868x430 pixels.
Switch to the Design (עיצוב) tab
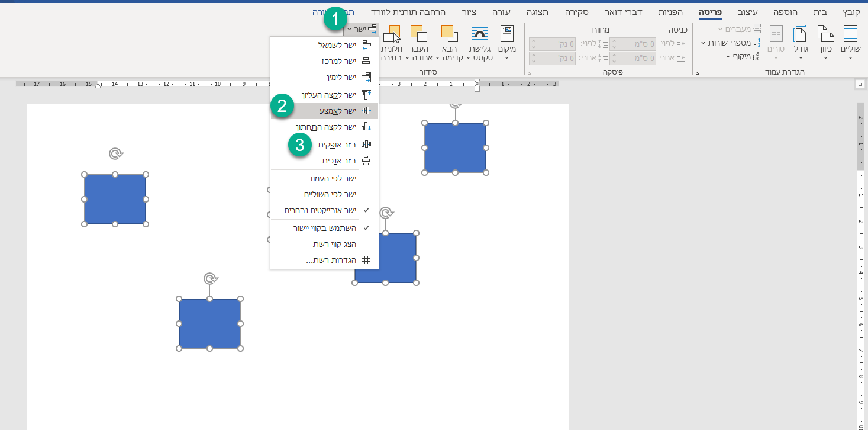[x=749, y=12]
